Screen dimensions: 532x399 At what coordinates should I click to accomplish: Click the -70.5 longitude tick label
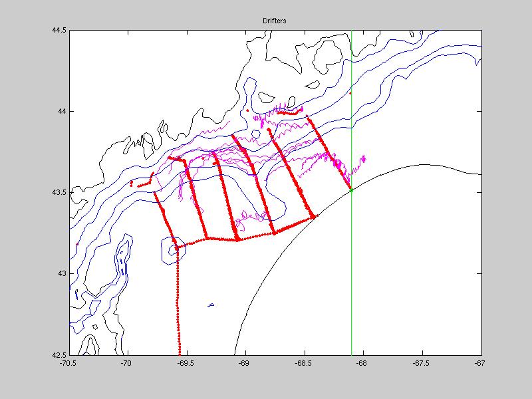68,363
